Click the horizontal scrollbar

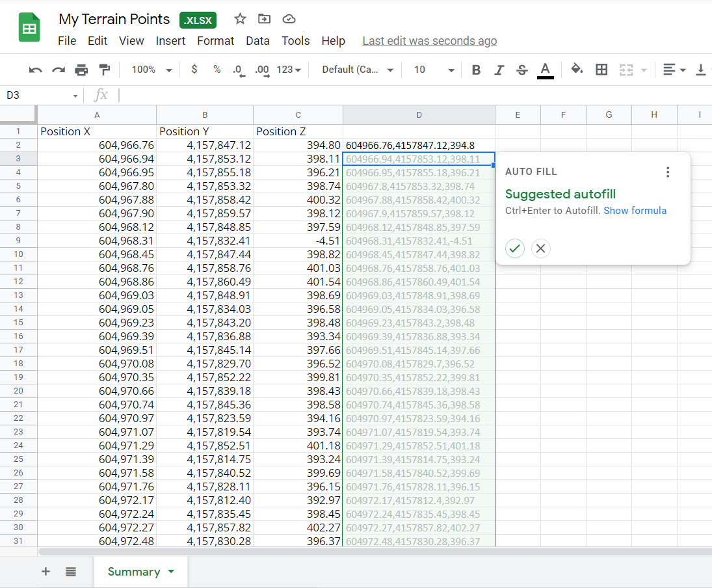point(375,551)
